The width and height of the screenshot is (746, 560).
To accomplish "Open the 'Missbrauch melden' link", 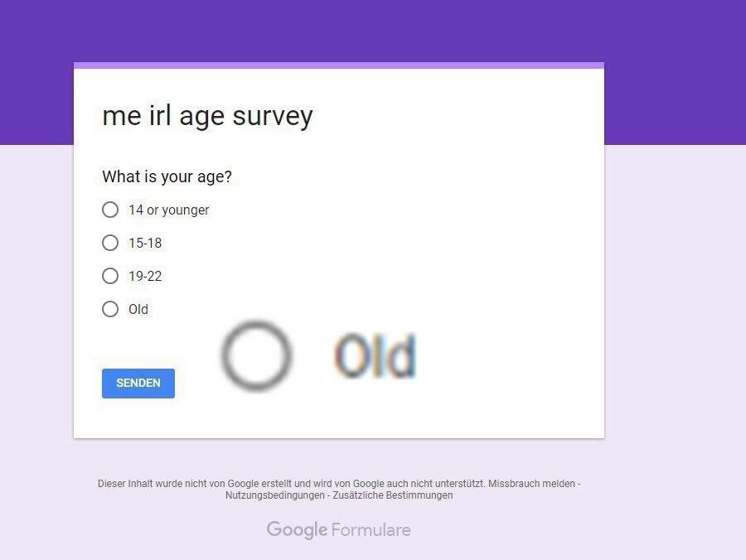I will coord(531,484).
